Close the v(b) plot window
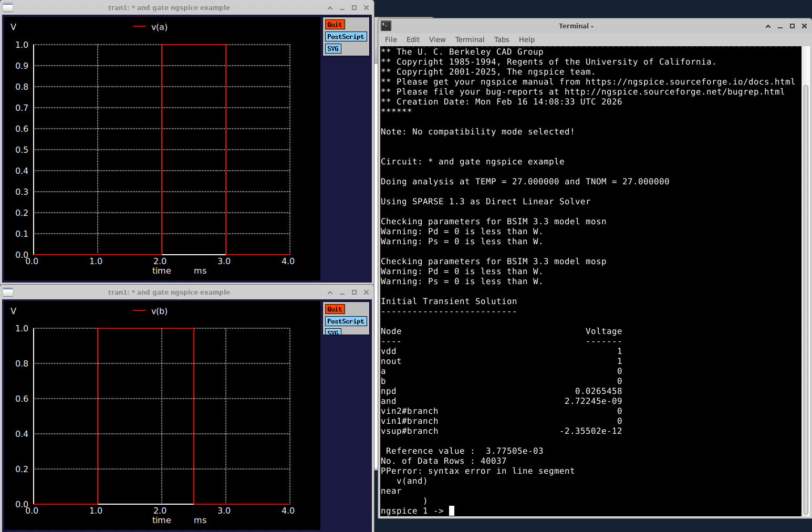The height and width of the screenshot is (532, 812). [366, 293]
